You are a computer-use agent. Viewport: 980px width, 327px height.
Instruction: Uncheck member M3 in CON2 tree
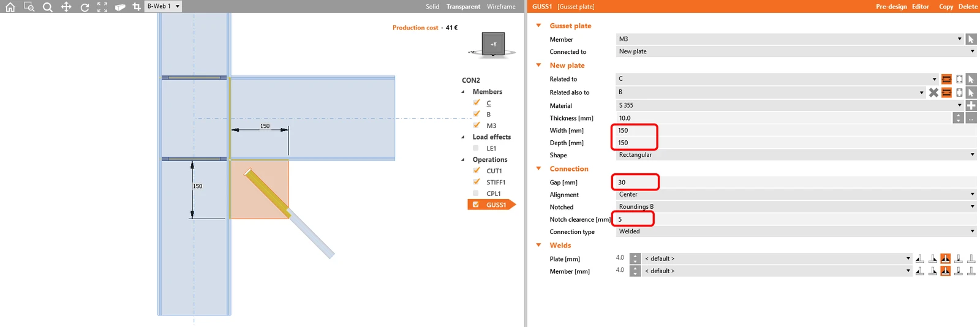tap(476, 126)
